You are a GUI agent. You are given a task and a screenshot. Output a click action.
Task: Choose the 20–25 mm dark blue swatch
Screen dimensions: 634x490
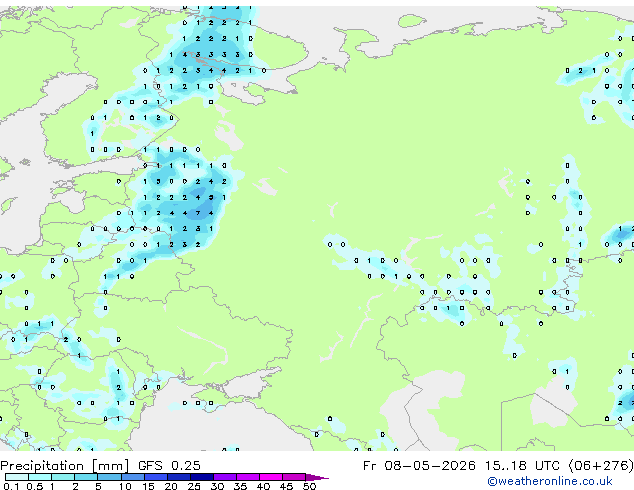(178, 477)
